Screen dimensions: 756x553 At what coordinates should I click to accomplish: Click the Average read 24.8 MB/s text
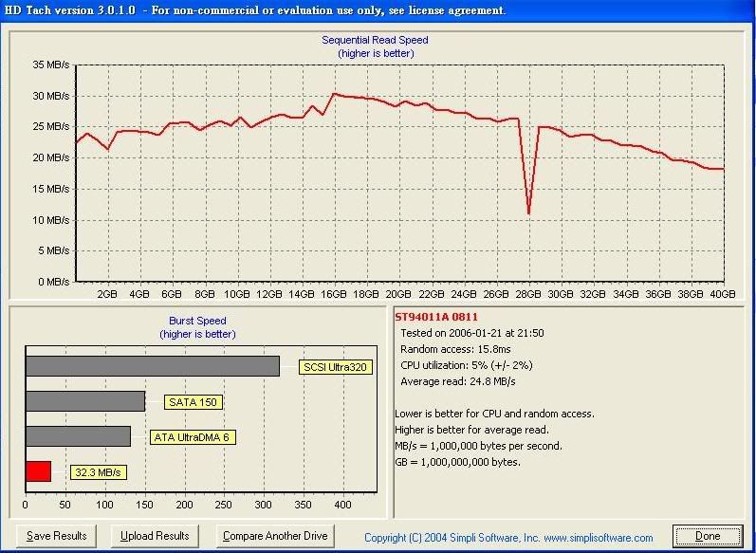pyautogui.click(x=457, y=378)
